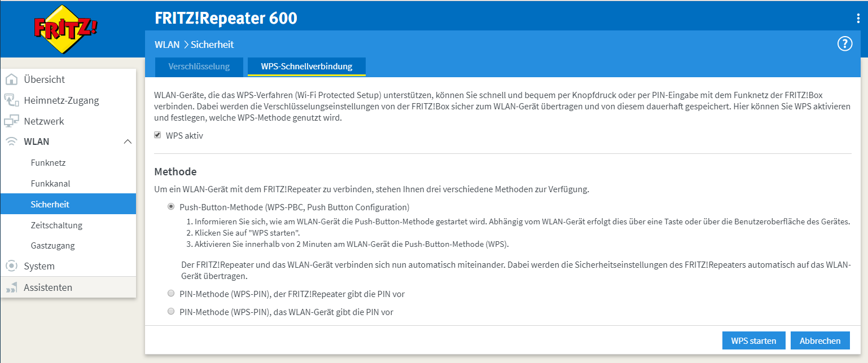Click the FRITZ! logo

(x=65, y=28)
